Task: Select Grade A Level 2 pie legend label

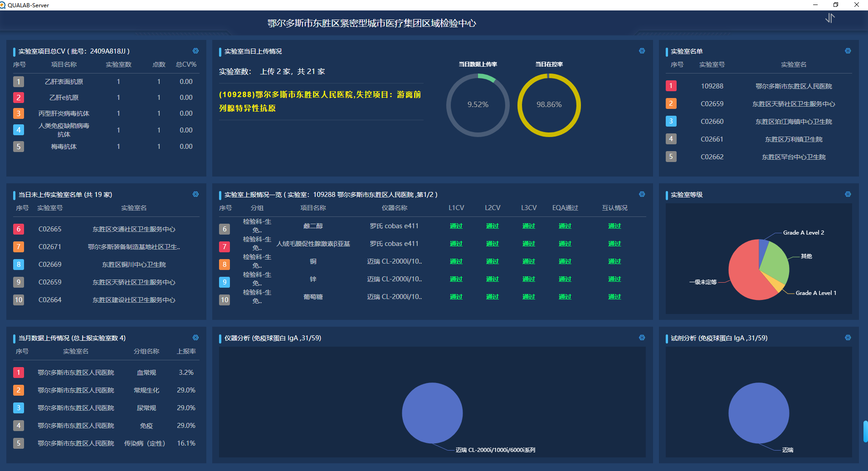Action: click(804, 233)
